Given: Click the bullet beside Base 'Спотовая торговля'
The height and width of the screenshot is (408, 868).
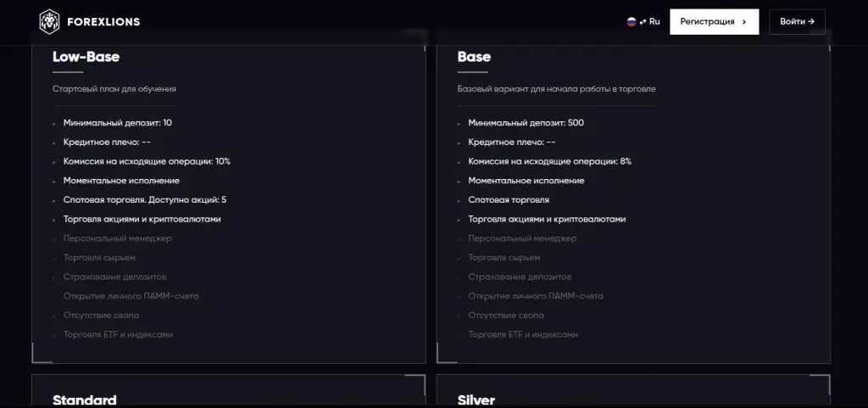Looking at the screenshot, I should (459, 201).
